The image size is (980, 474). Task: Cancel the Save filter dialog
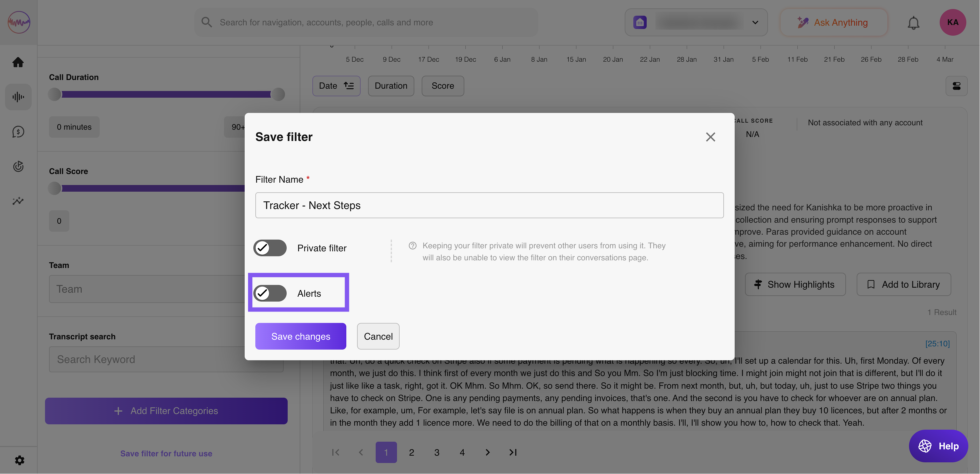[378, 336]
